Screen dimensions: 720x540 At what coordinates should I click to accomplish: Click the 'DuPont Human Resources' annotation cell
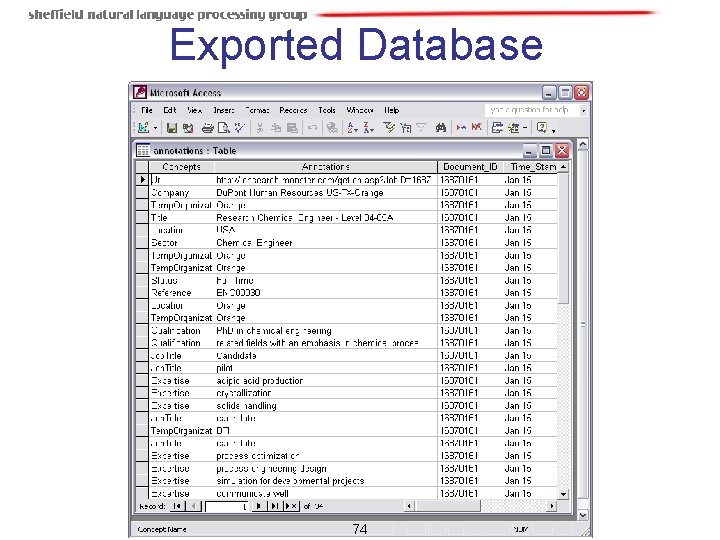(x=326, y=192)
